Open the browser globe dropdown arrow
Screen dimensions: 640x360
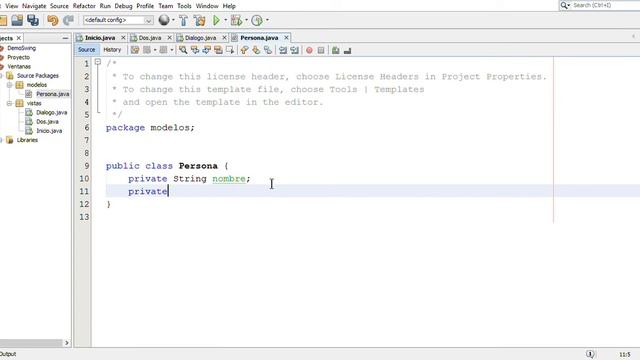[x=173, y=20]
